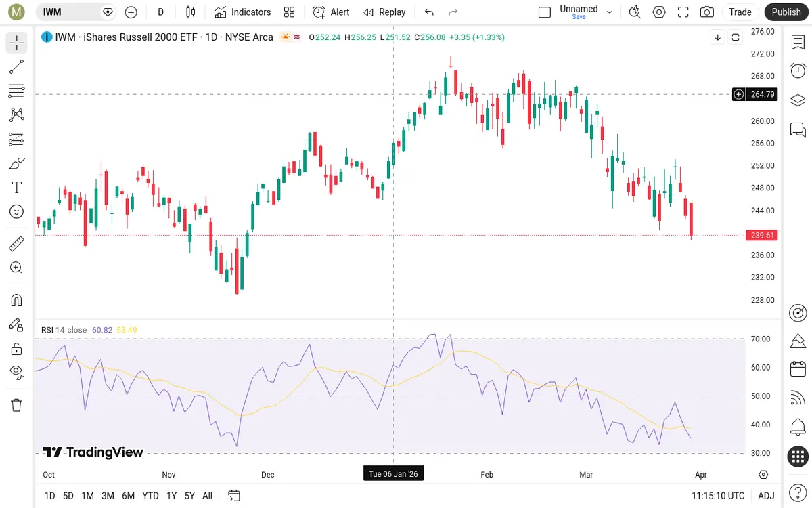
Task: Open chart settings hexagon icon
Action: [x=659, y=12]
